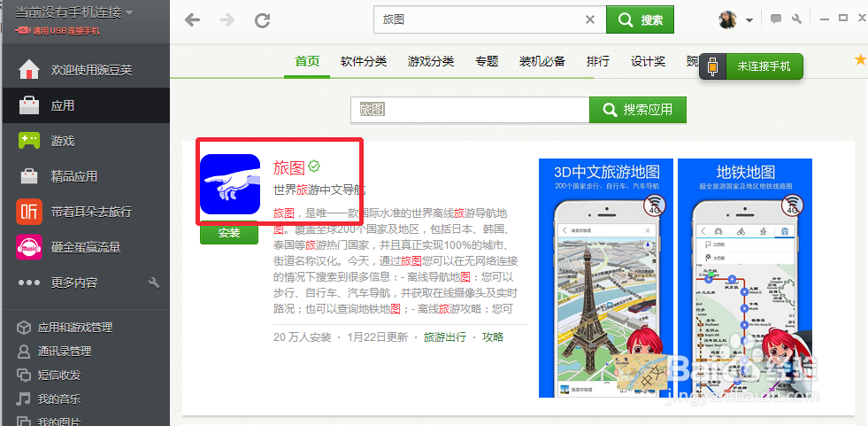Select 应用 in the sidebar
Screen dimensions: 868x426
click(x=86, y=105)
